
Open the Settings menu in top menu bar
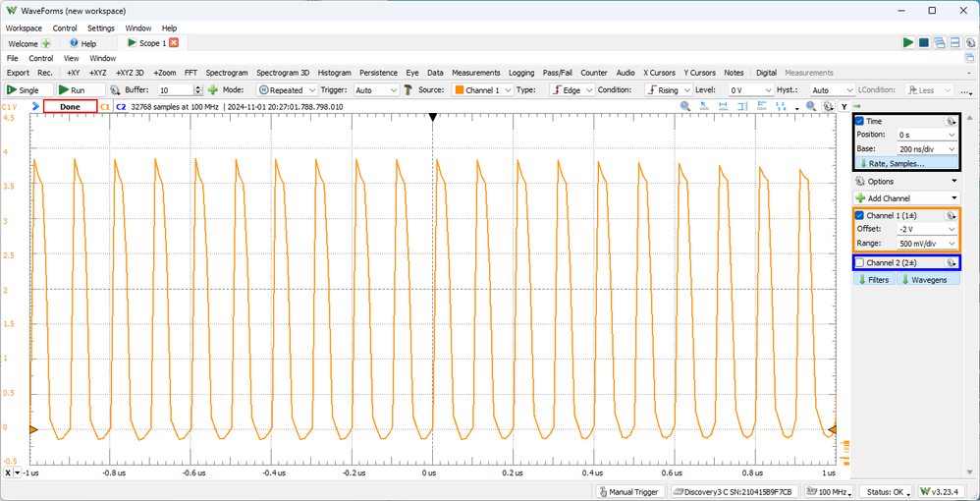(x=100, y=28)
